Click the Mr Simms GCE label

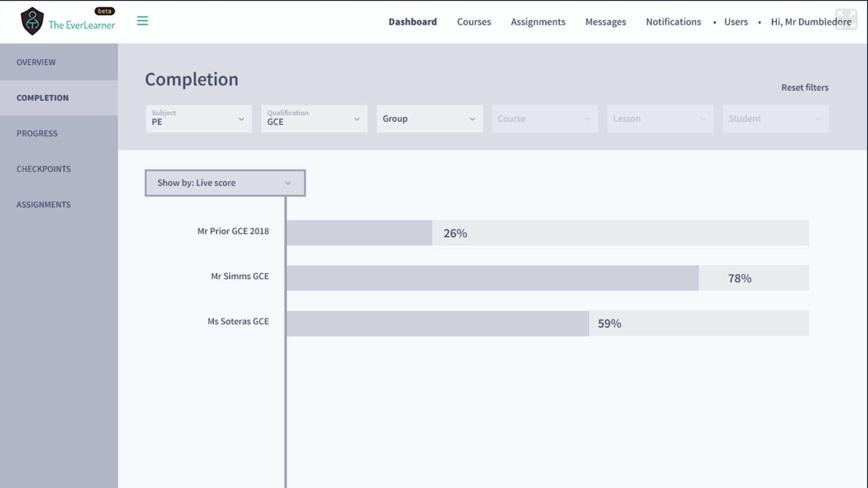coord(240,276)
